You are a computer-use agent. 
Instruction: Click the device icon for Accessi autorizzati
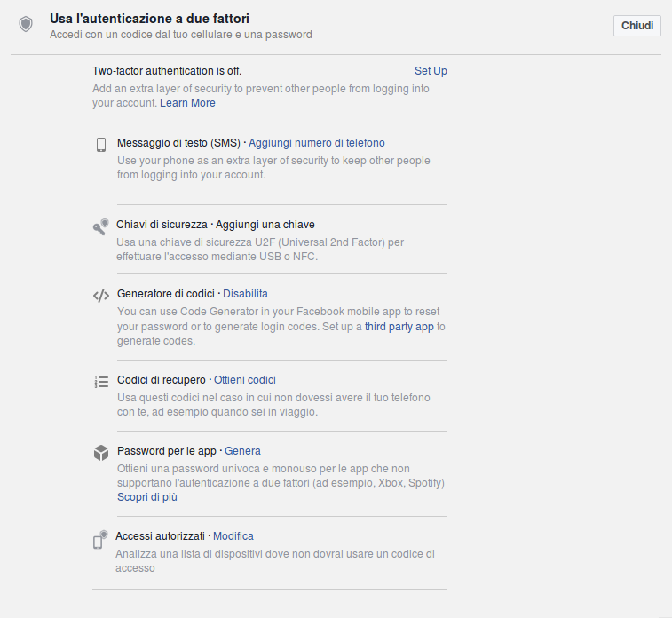click(100, 539)
